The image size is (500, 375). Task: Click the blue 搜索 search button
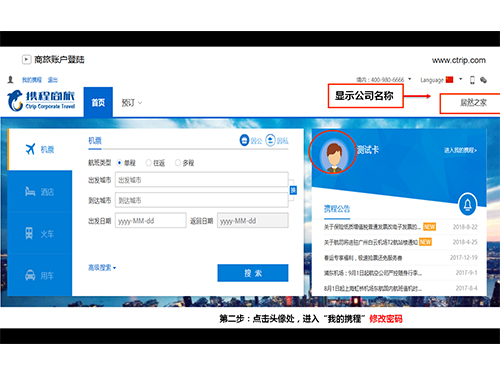[x=253, y=273]
